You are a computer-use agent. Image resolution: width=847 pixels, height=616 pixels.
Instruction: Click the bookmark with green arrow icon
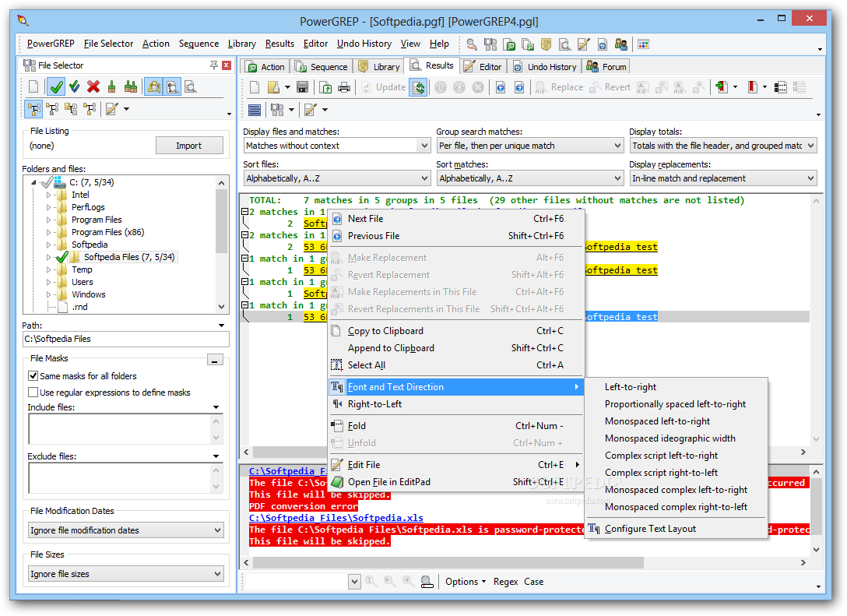722,87
